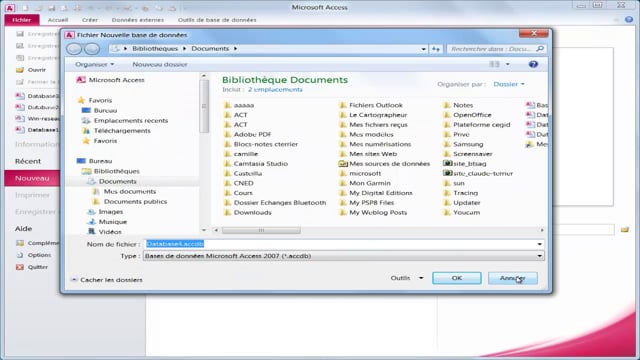Open the Dossier arrange-by dropdown
This screenshot has height=360, width=640.
point(509,84)
